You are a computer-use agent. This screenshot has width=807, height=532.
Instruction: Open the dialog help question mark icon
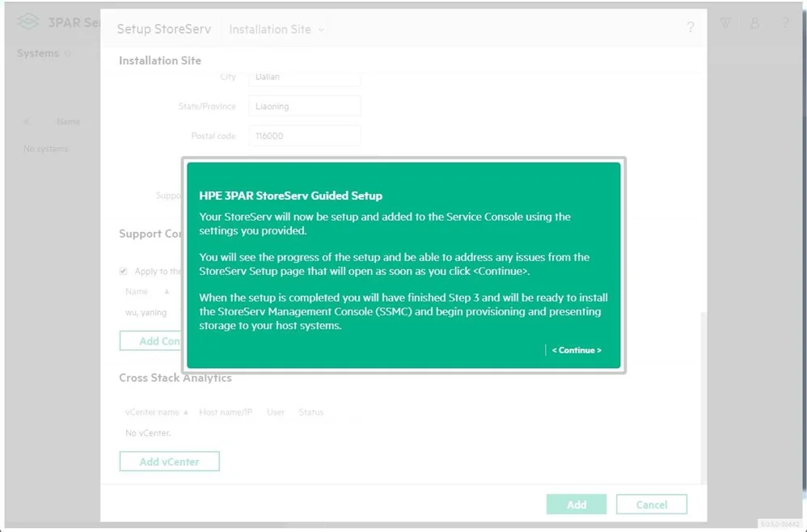click(x=691, y=27)
